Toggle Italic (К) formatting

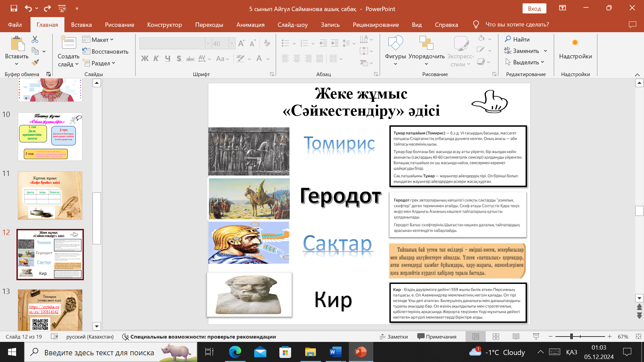(x=156, y=59)
